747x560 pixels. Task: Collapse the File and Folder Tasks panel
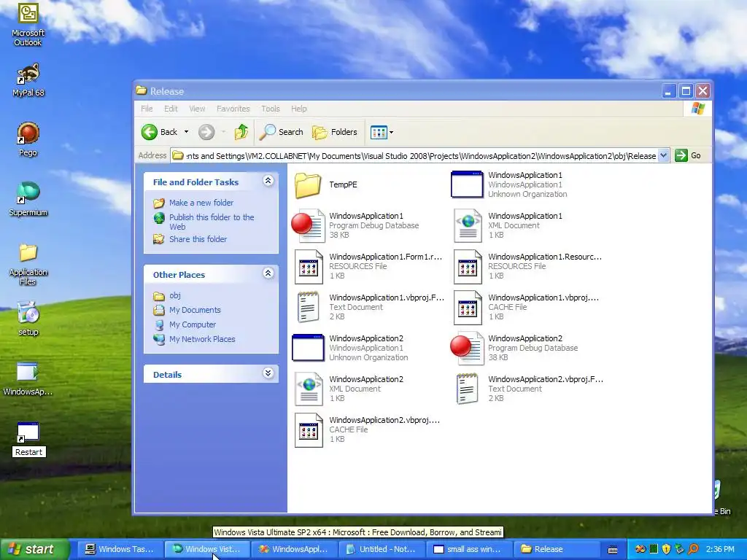[x=268, y=181]
